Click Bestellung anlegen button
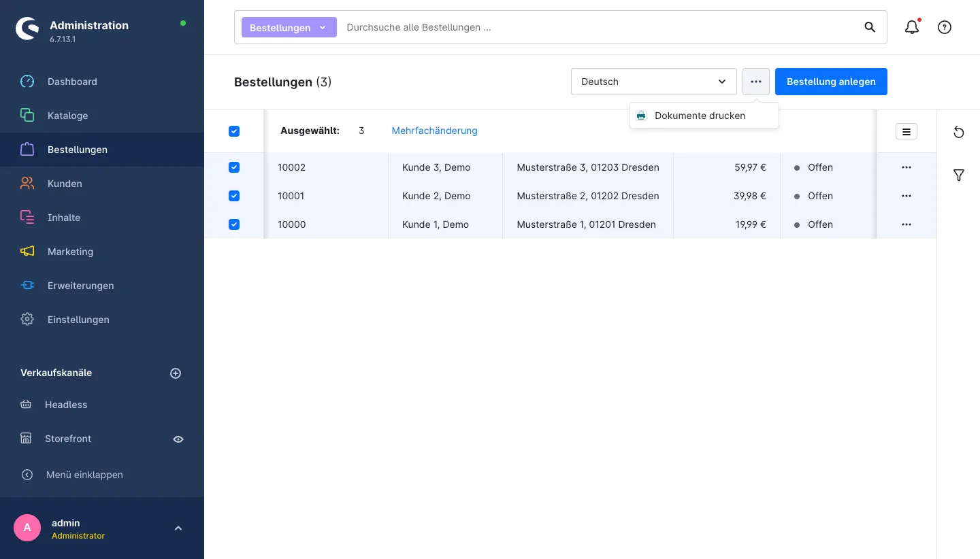980x559 pixels. [x=831, y=82]
